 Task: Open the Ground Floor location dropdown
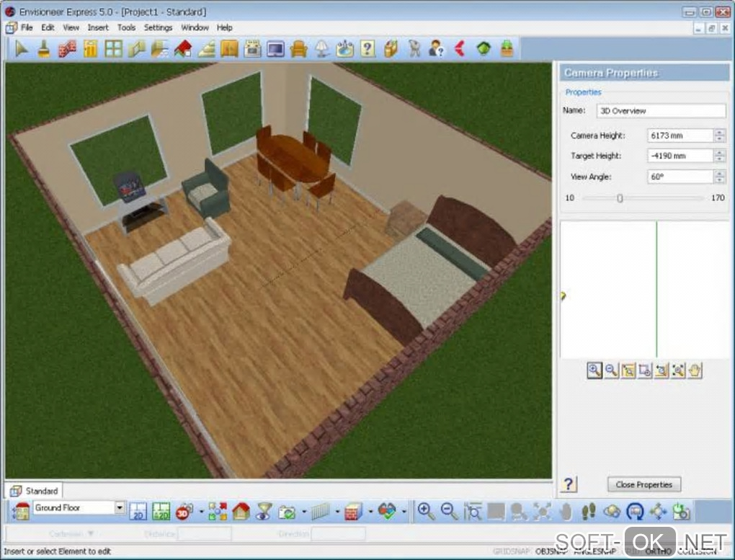(x=119, y=507)
